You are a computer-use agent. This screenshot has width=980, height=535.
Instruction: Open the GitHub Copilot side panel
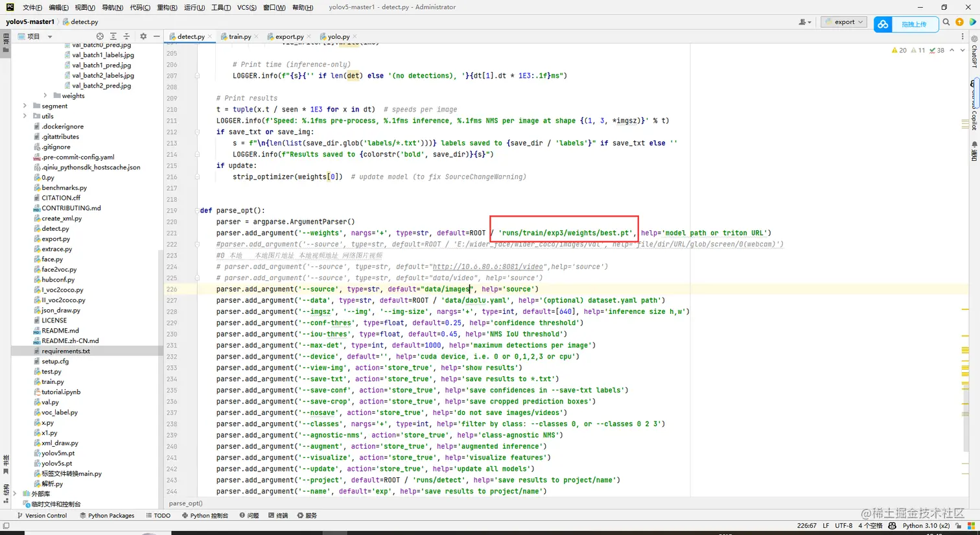pos(974,105)
